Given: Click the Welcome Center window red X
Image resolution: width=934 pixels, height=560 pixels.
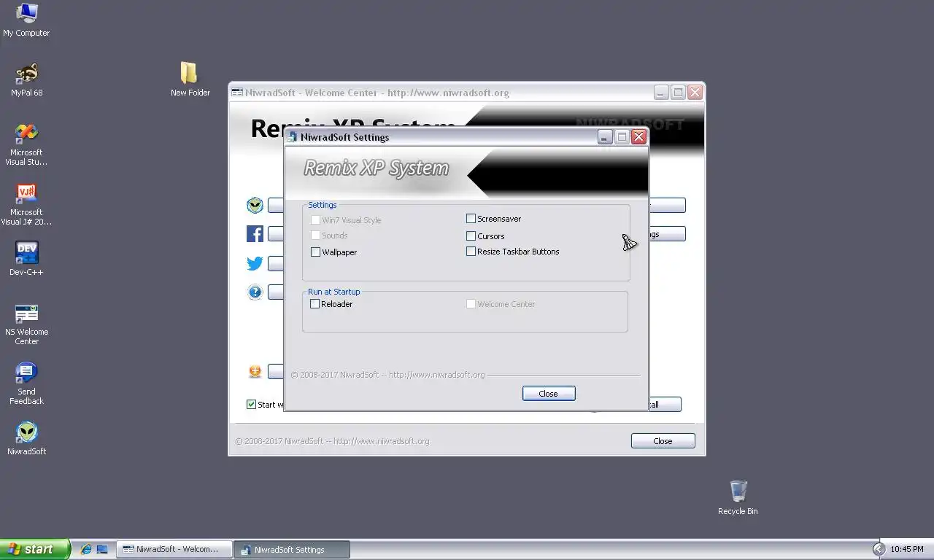Looking at the screenshot, I should coord(695,93).
